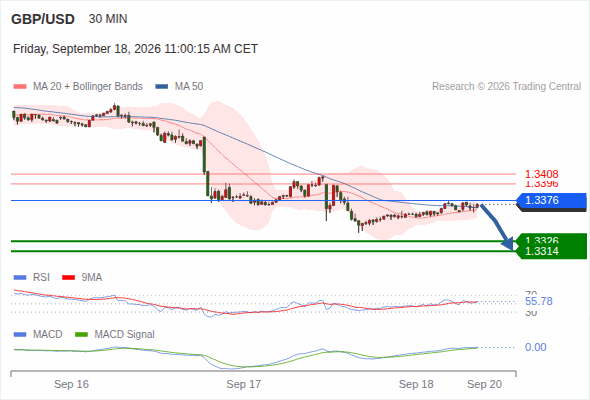Click the blue MACD legend marker
The width and height of the screenshot is (590, 400).
click(x=20, y=334)
